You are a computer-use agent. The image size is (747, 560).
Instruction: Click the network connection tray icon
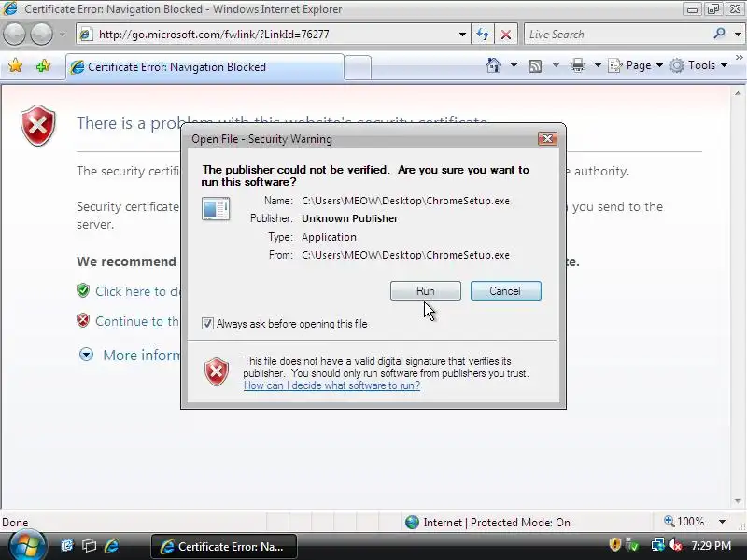pyautogui.click(x=658, y=544)
